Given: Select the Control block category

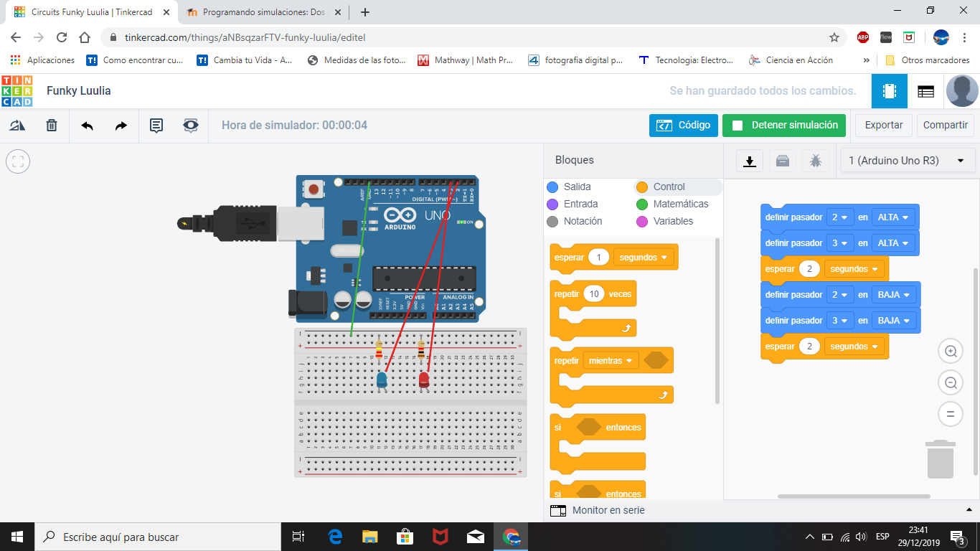Looking at the screenshot, I should click(x=669, y=187).
